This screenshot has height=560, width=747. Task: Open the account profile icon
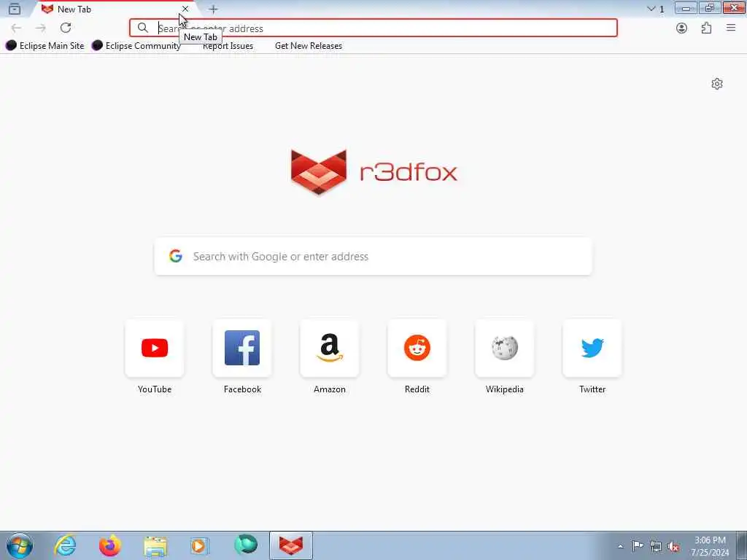[682, 28]
